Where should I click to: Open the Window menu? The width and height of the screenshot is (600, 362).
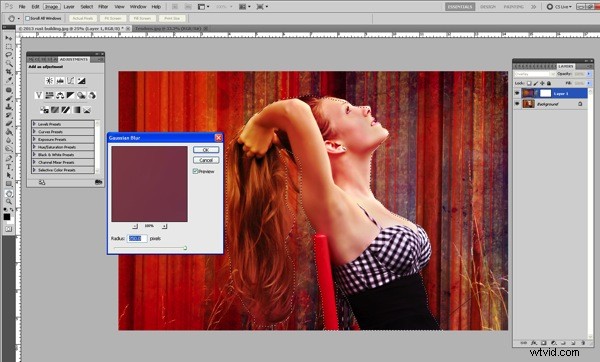[x=138, y=7]
